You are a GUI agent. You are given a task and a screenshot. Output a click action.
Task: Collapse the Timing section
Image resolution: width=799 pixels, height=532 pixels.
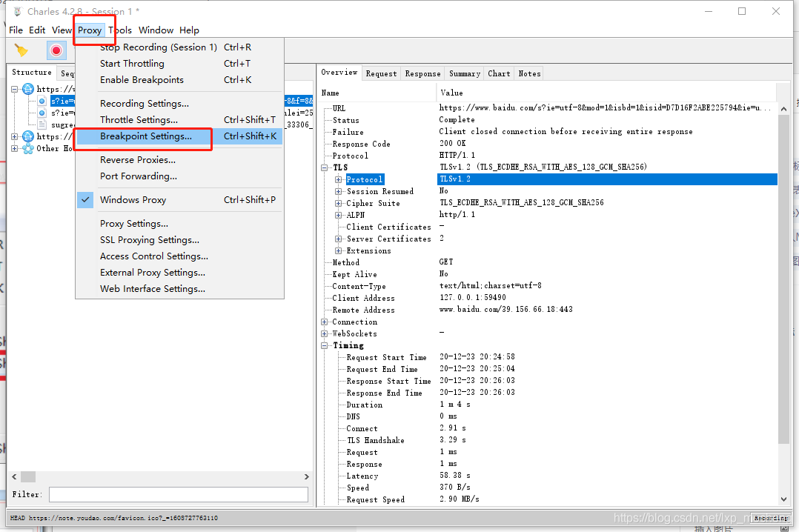click(325, 345)
